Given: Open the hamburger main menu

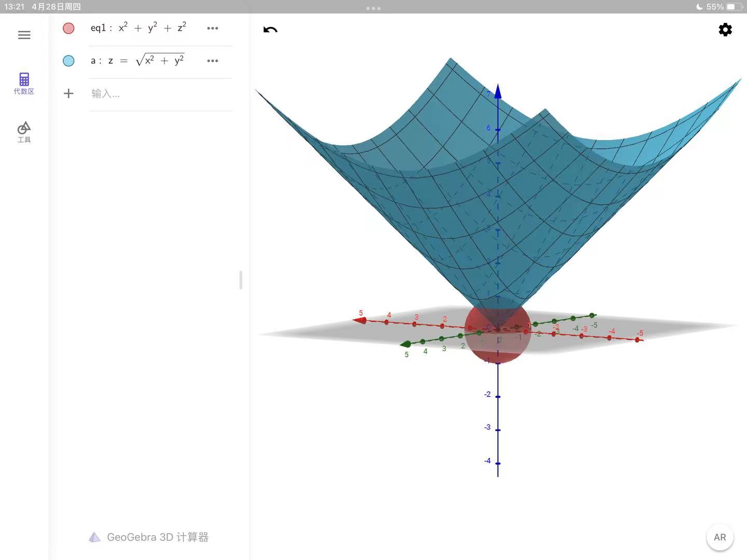Looking at the screenshot, I should point(24,35).
